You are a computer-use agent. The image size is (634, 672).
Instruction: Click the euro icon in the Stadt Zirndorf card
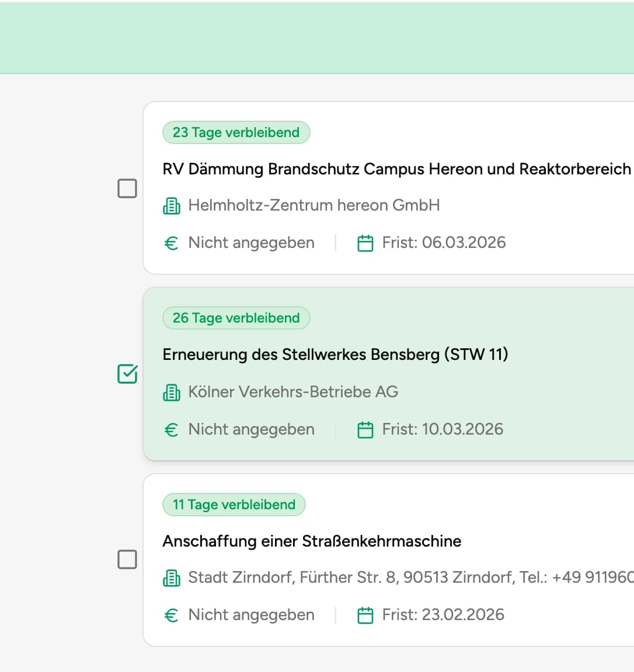171,615
